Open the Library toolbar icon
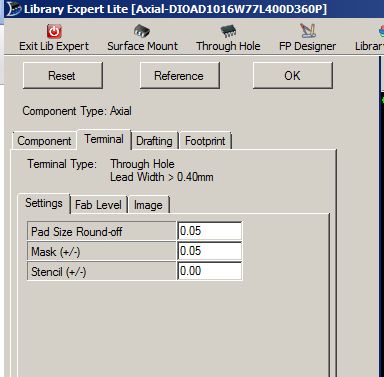 click(x=381, y=31)
